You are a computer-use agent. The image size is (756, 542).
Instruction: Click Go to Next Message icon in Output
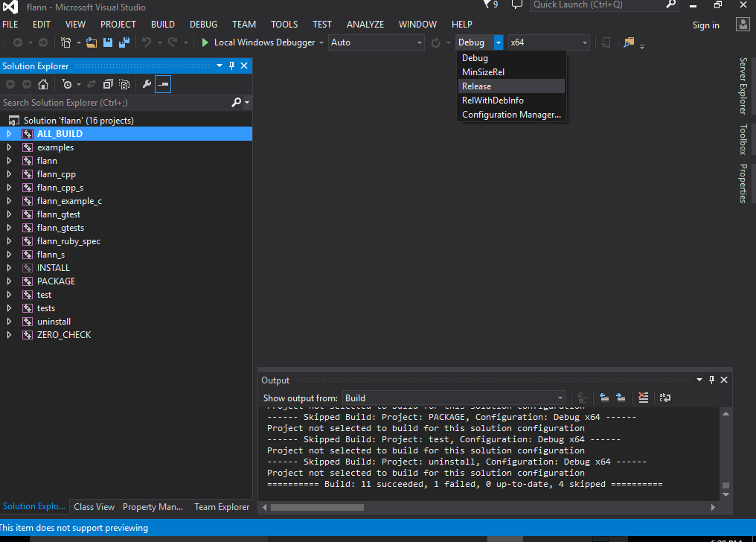click(621, 398)
